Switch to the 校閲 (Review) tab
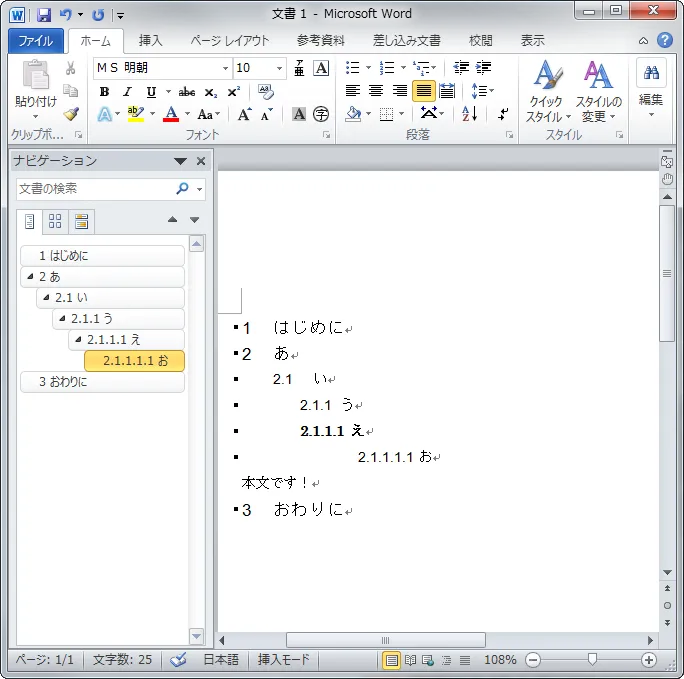The image size is (684, 679). pyautogui.click(x=480, y=41)
